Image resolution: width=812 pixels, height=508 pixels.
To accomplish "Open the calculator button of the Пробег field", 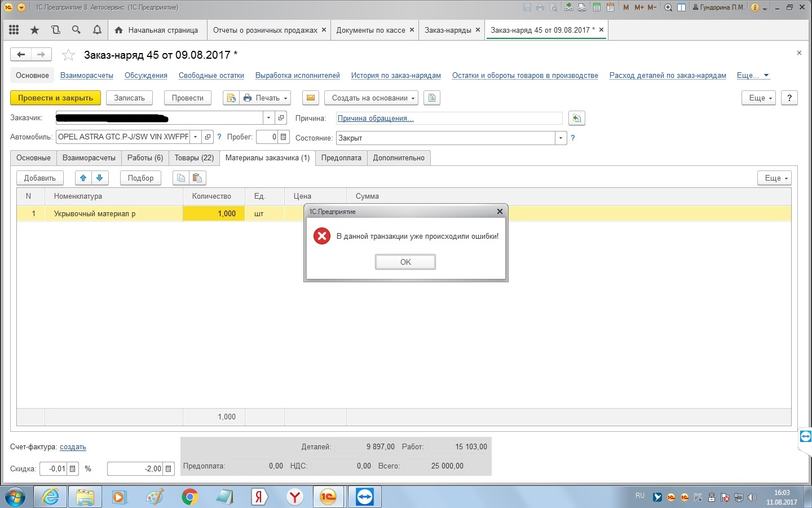I will (x=284, y=137).
